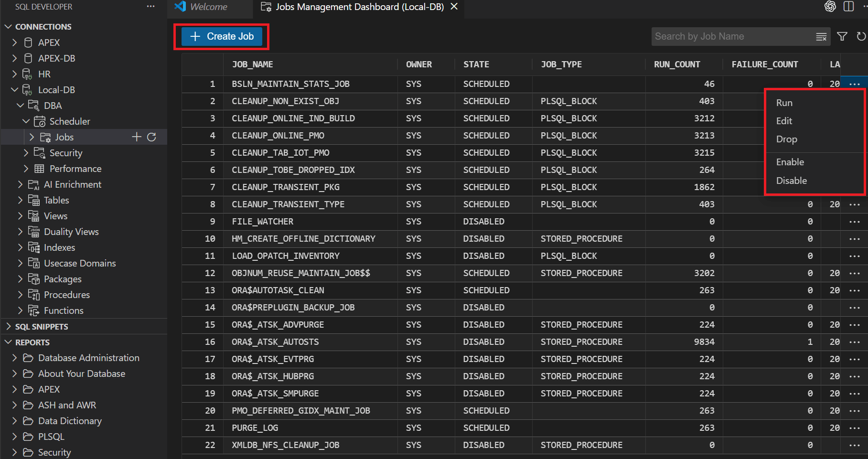Expand the HR connection
The height and width of the screenshot is (459, 868).
(14, 74)
